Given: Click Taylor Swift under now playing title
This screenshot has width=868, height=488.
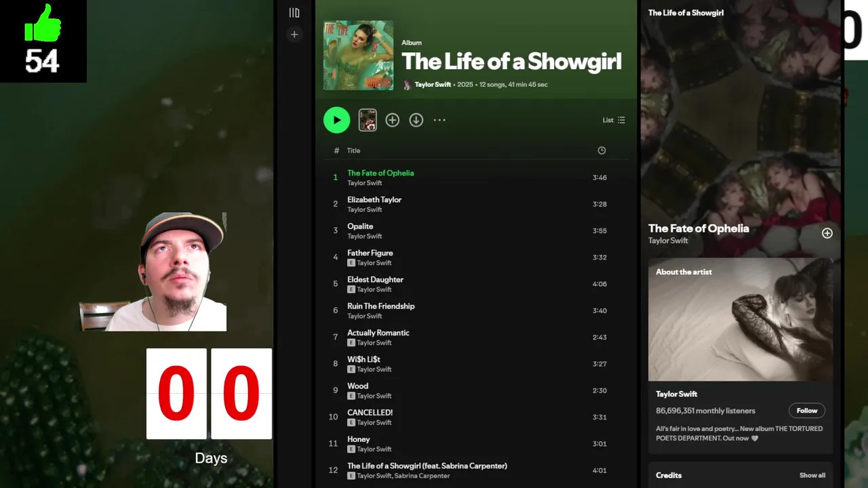Looking at the screenshot, I should click(668, 241).
